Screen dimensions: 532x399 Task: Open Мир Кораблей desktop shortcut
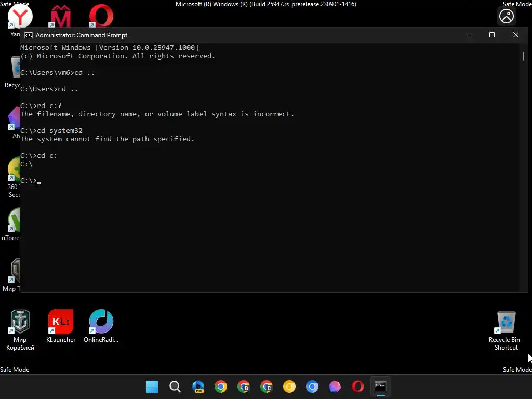(x=20, y=330)
